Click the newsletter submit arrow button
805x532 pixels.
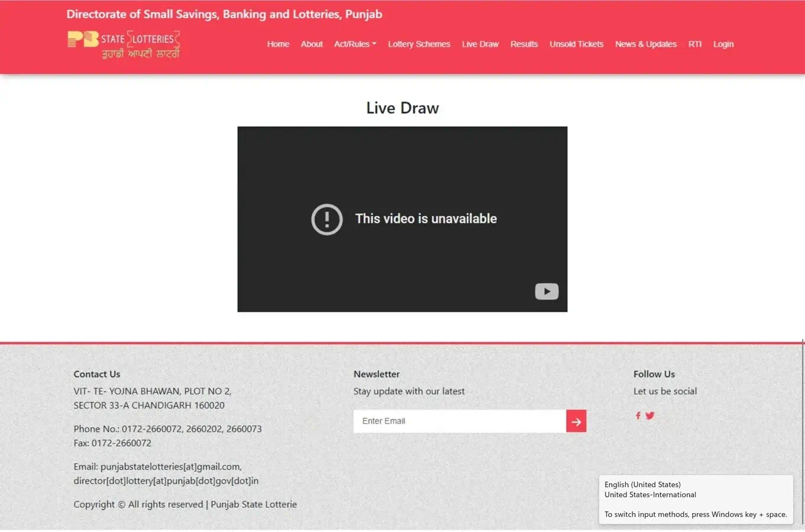[576, 421]
